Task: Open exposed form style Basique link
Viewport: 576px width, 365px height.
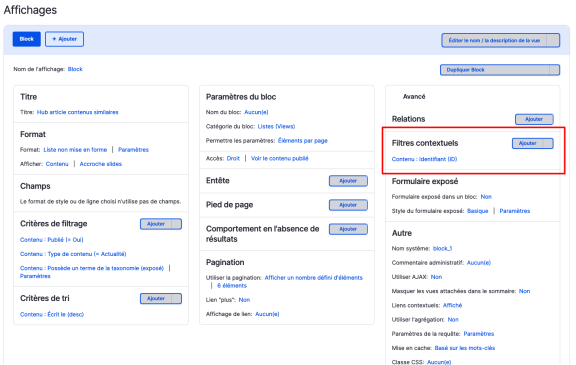Action: 478,211
